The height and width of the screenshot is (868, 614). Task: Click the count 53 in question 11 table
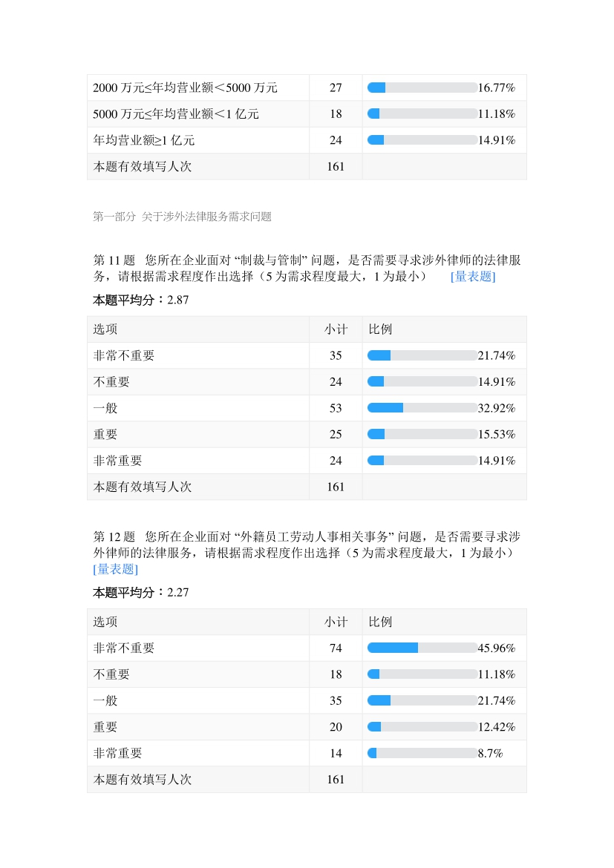click(x=336, y=408)
